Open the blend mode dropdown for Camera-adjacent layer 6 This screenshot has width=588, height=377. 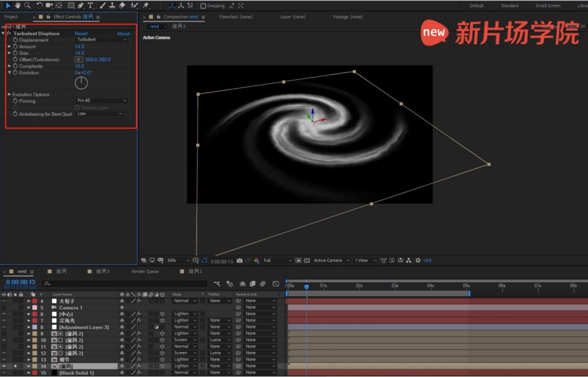(184, 314)
